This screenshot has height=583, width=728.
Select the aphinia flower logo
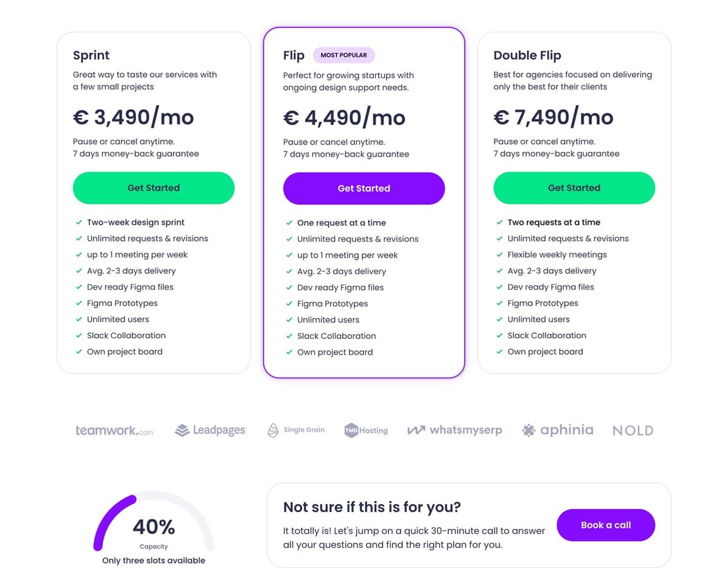[528, 429]
